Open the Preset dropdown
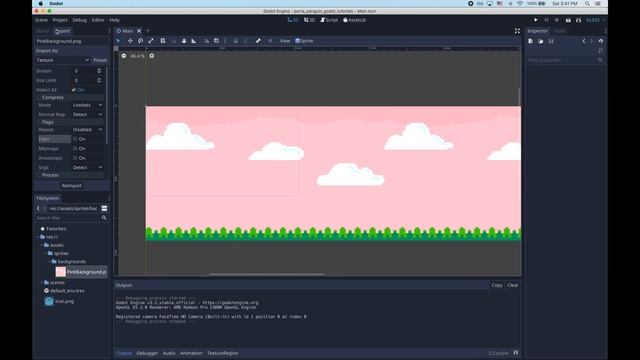Screen dimensions: 640x360 coord(100,60)
